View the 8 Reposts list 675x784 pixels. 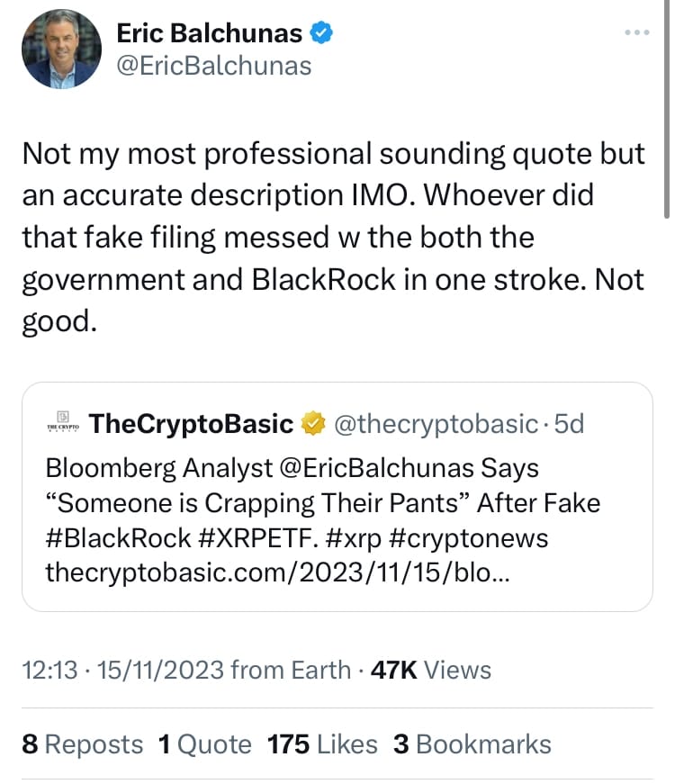82,744
